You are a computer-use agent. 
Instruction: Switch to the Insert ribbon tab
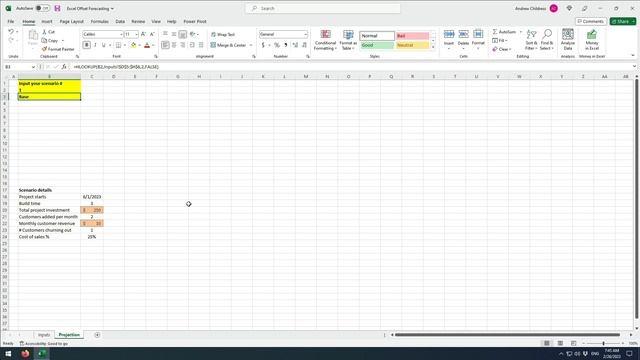point(47,21)
